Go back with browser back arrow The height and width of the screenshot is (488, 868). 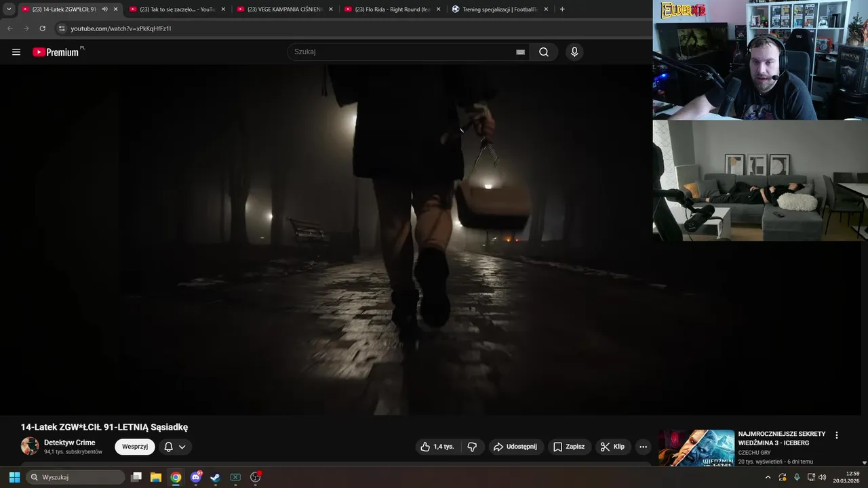[9, 28]
